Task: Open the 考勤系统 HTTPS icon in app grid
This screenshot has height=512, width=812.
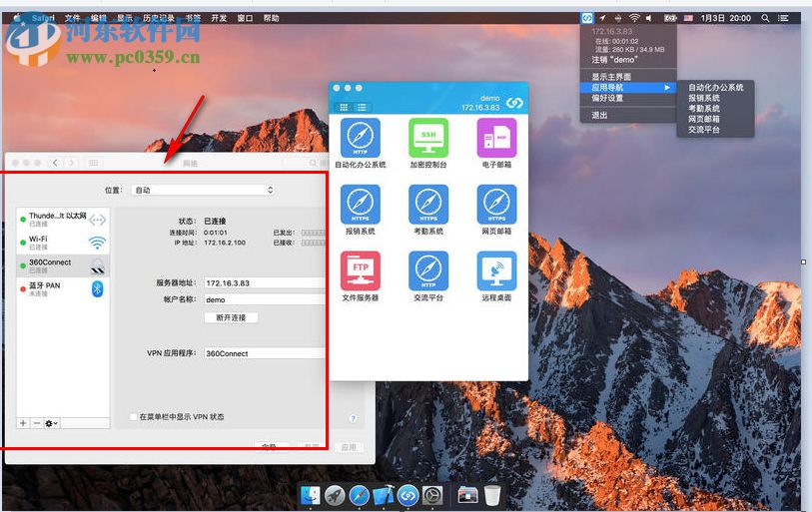Action: (428, 204)
